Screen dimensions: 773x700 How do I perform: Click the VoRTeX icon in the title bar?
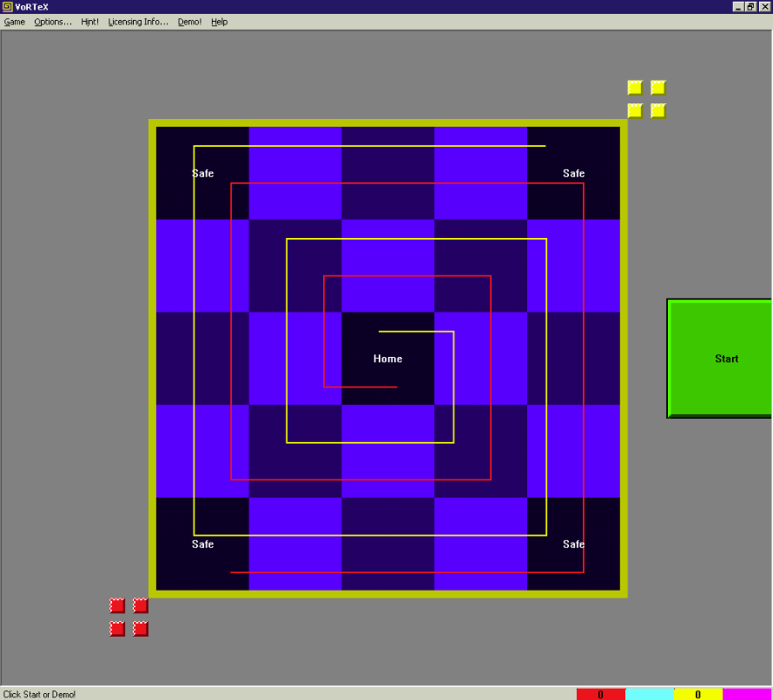(x=9, y=6)
